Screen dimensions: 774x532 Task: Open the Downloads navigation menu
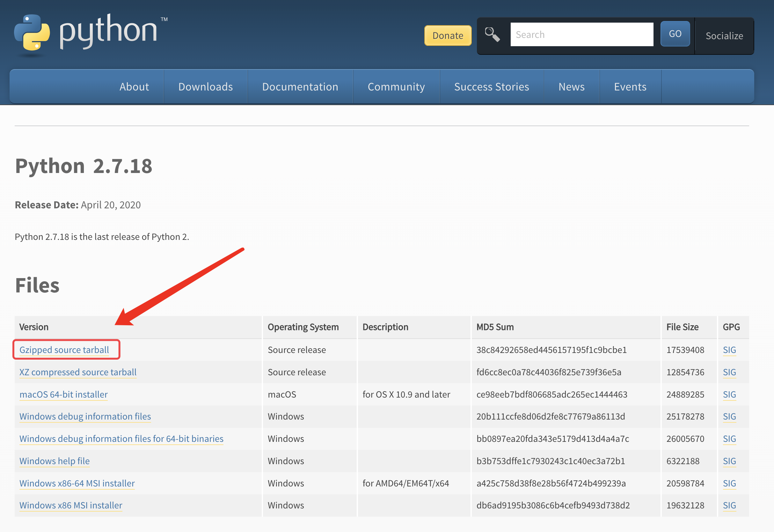click(205, 87)
